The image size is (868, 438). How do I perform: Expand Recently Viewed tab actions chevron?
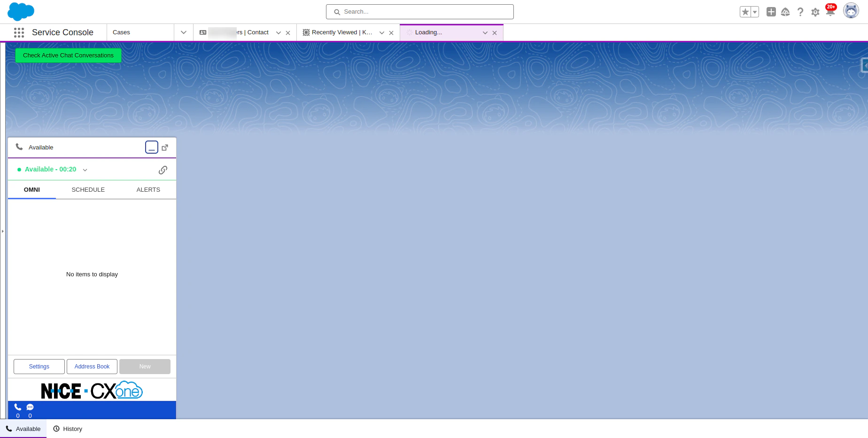[382, 33]
